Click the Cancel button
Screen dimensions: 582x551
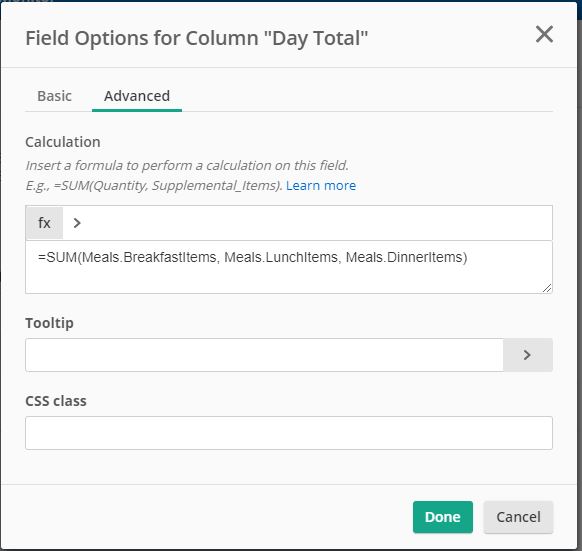518,517
